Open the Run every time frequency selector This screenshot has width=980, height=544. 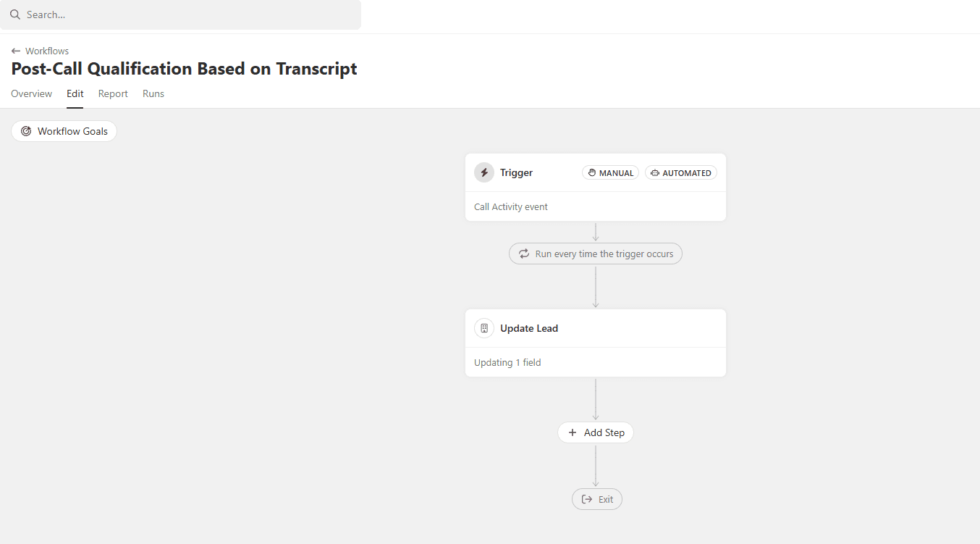596,254
